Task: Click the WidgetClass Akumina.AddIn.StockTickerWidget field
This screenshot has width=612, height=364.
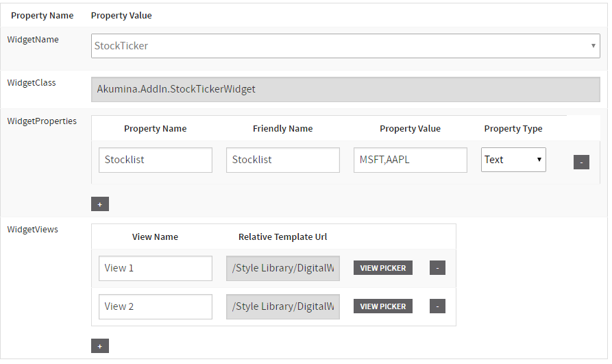Action: (345, 89)
